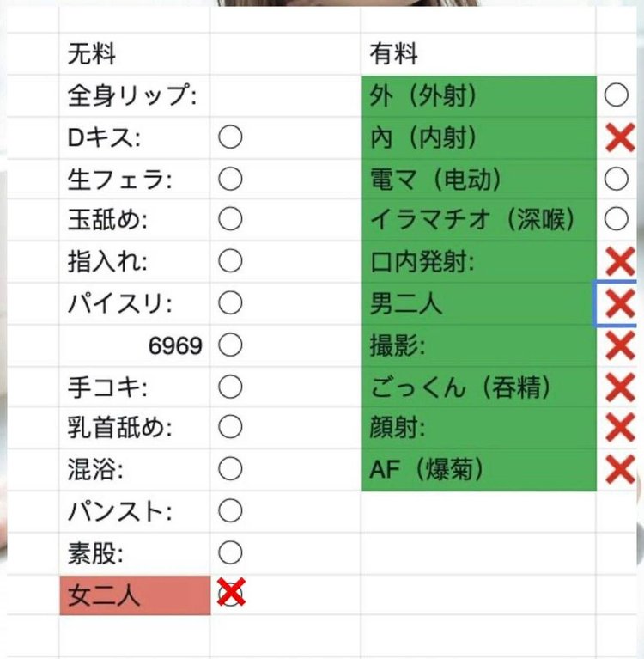The height and width of the screenshot is (659, 644).
Task: Select the green 撮影 cell
Action: (x=478, y=345)
